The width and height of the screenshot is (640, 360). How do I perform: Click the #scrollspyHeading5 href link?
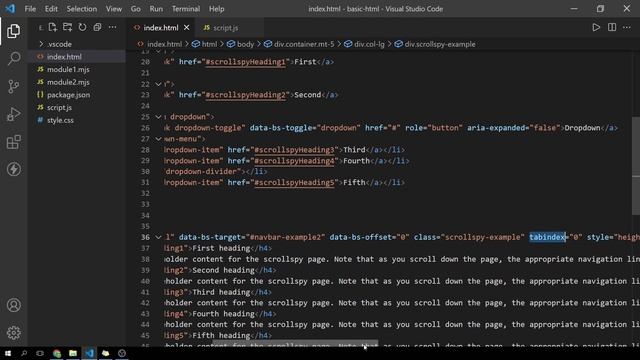[294, 182]
